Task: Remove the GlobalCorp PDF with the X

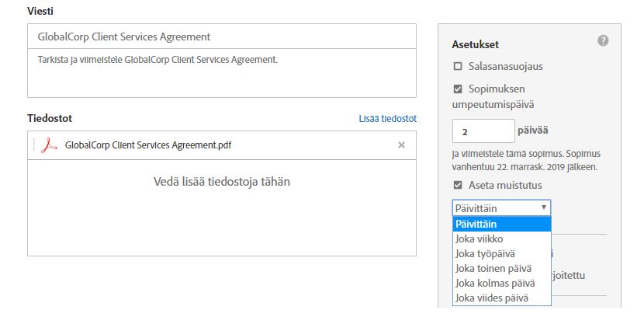Action: [401, 145]
